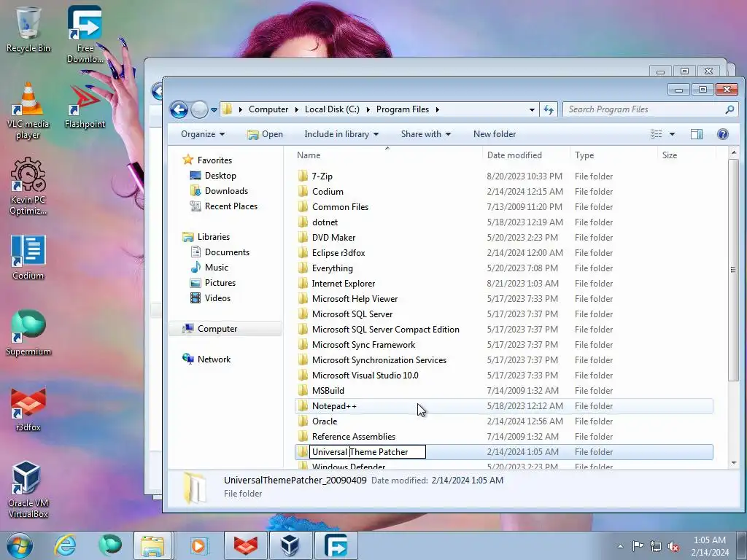747x560 pixels.
Task: Select Music library in navigation pane
Action: 209,267
